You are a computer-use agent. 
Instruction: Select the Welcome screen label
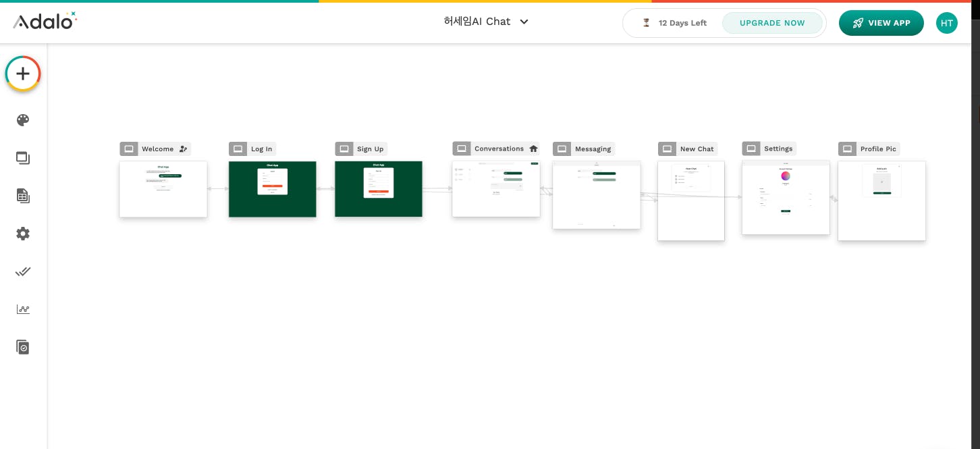click(157, 149)
